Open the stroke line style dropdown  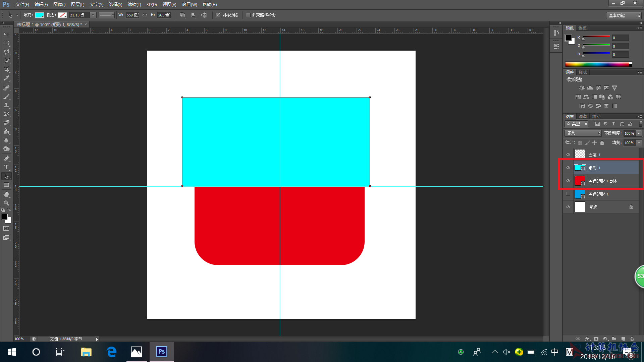(107, 15)
